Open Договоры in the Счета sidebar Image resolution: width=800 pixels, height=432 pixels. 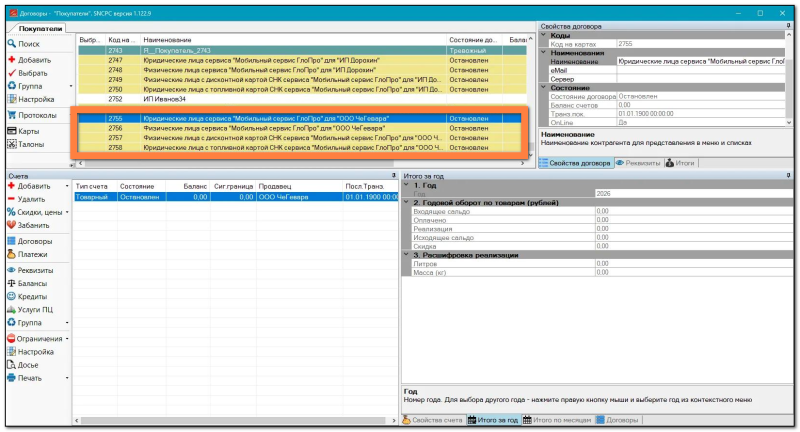click(x=30, y=241)
